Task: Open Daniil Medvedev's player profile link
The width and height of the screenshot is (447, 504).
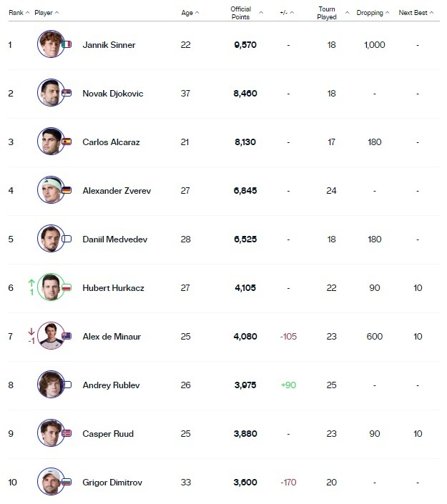Action: pos(114,239)
